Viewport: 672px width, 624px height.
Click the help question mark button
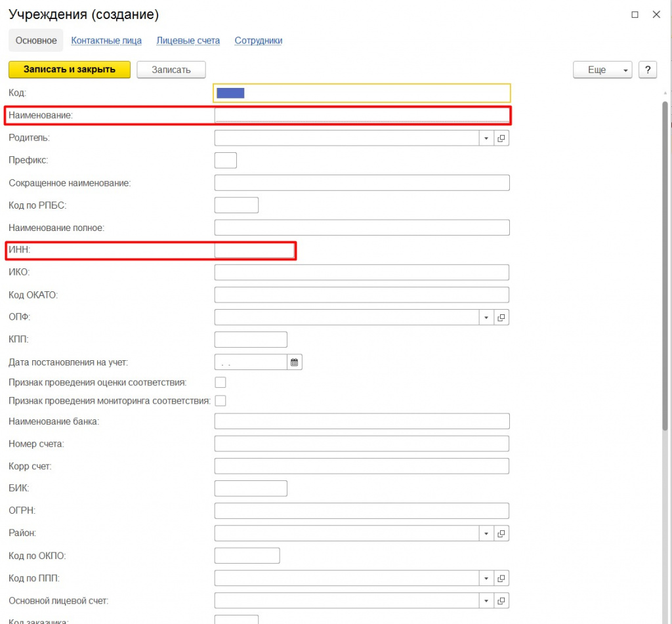648,70
